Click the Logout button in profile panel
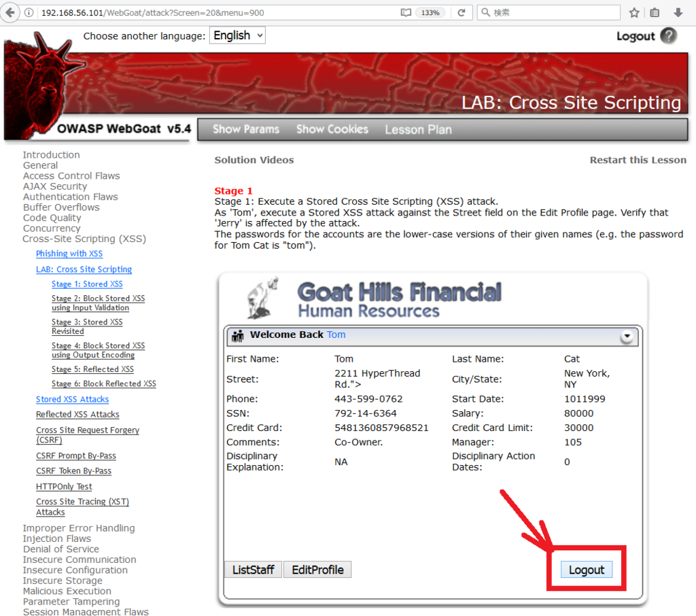This screenshot has width=696, height=616. pyautogui.click(x=587, y=570)
